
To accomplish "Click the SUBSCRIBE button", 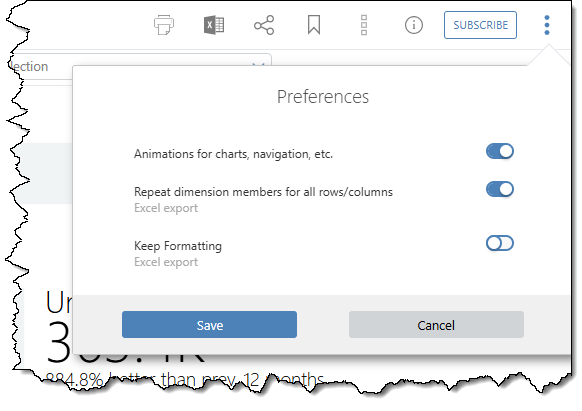I will pyautogui.click(x=480, y=25).
